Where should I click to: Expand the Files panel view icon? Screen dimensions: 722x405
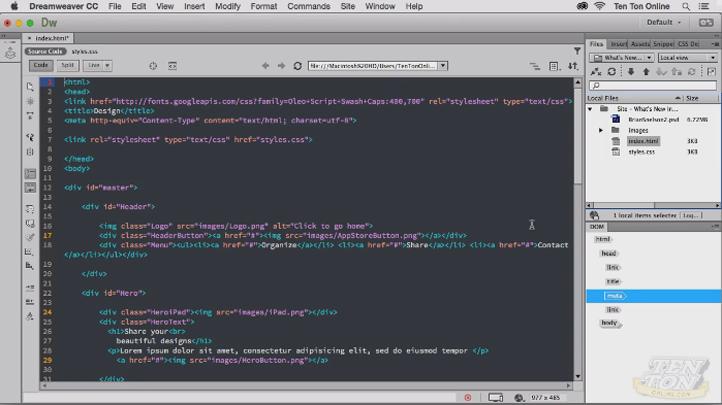click(711, 72)
